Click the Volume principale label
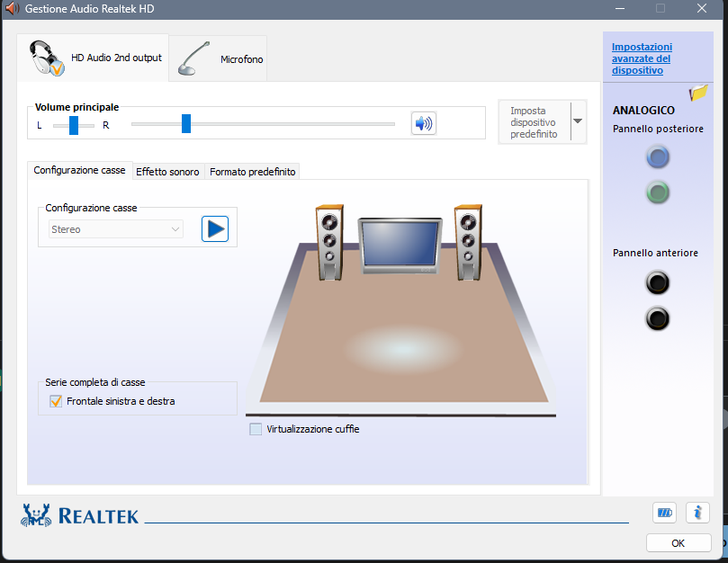The image size is (728, 563). pos(77,107)
